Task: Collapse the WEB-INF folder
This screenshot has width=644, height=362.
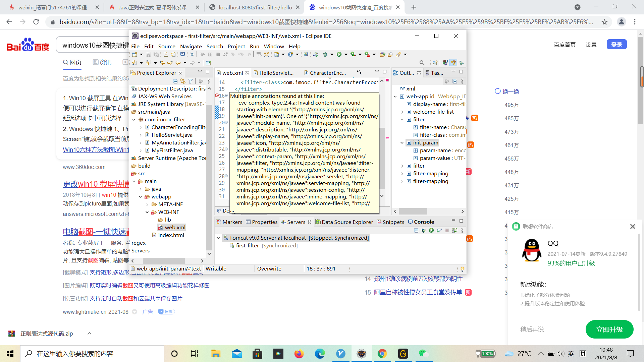Action: [x=147, y=212]
